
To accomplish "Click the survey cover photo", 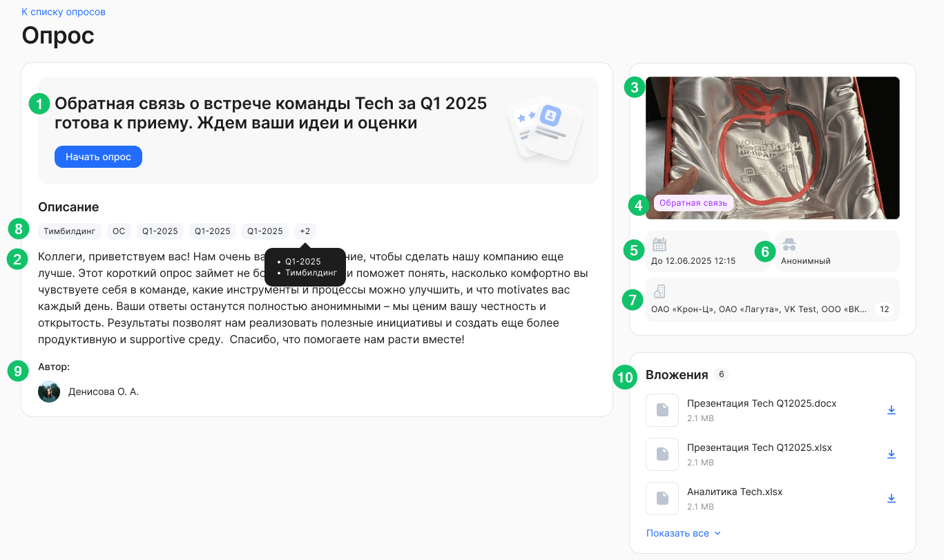I will 773,138.
